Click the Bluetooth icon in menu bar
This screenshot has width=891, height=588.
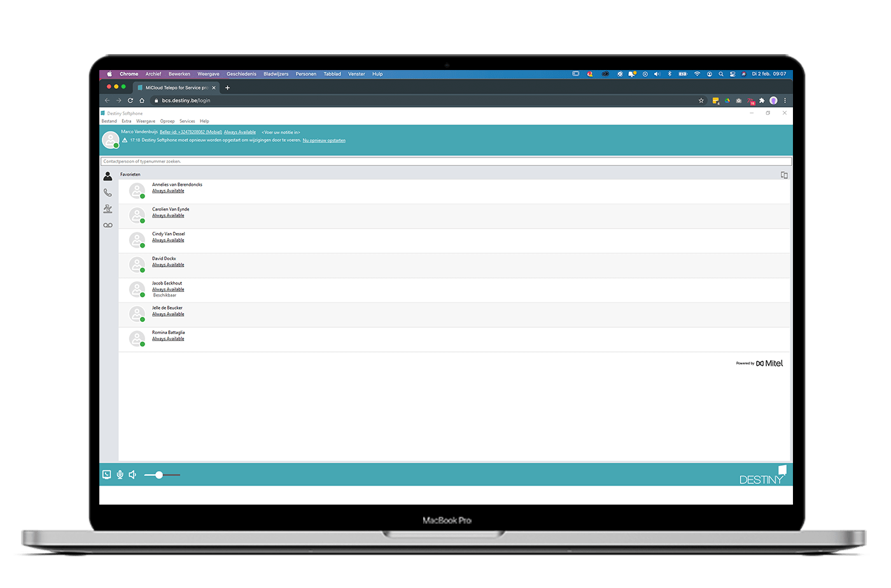[x=670, y=74]
